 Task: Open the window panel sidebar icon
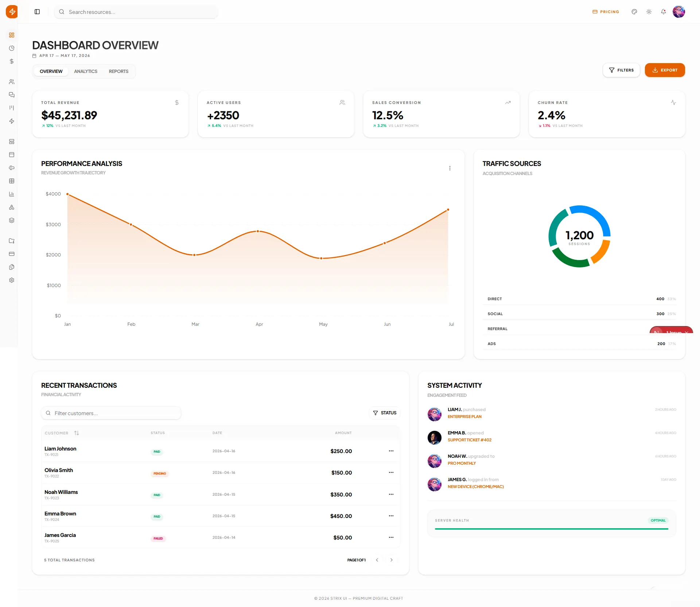tap(12, 155)
